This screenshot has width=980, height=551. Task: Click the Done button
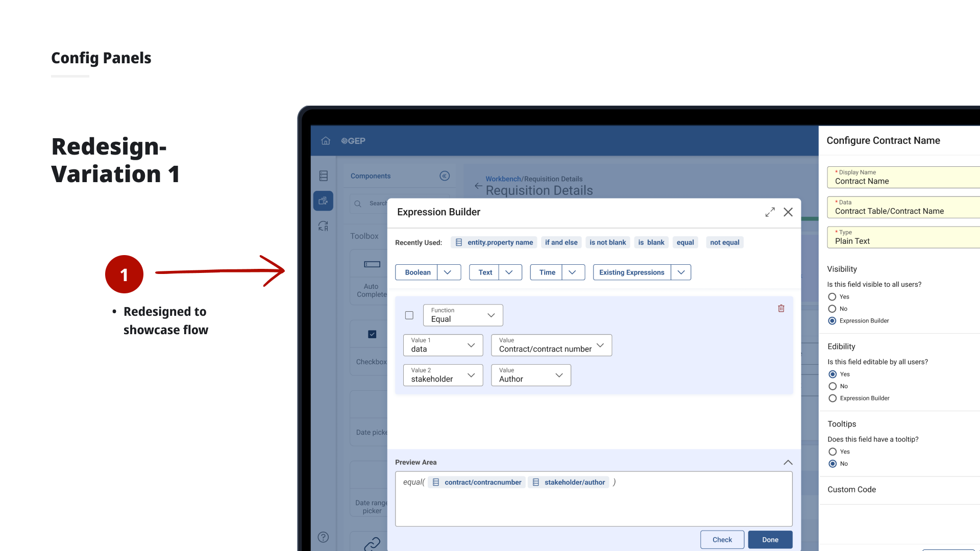pos(770,539)
